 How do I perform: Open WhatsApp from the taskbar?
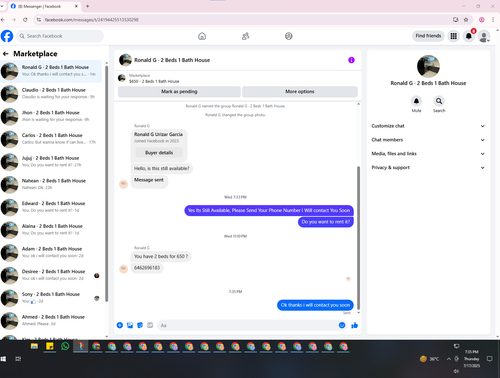pos(65,346)
